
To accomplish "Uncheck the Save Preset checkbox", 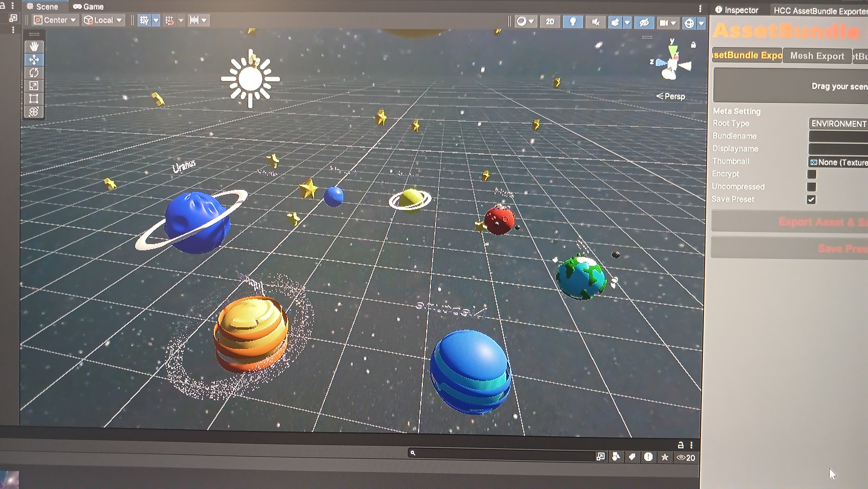I will point(811,200).
